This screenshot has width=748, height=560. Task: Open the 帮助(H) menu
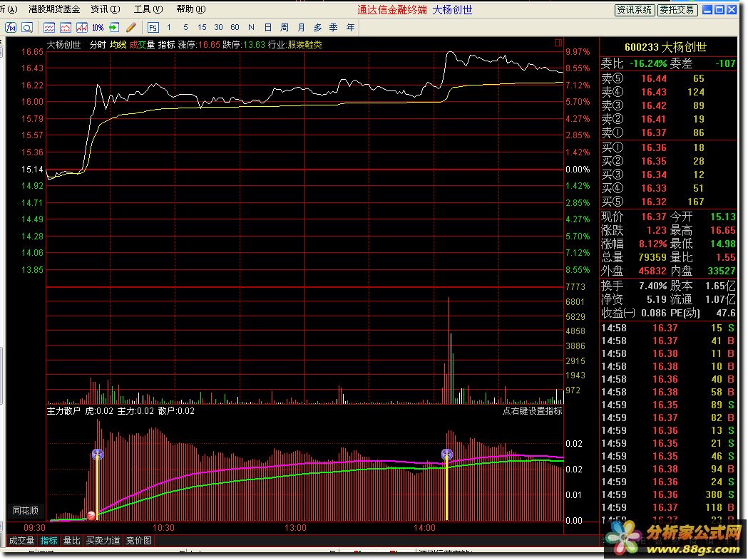(191, 9)
